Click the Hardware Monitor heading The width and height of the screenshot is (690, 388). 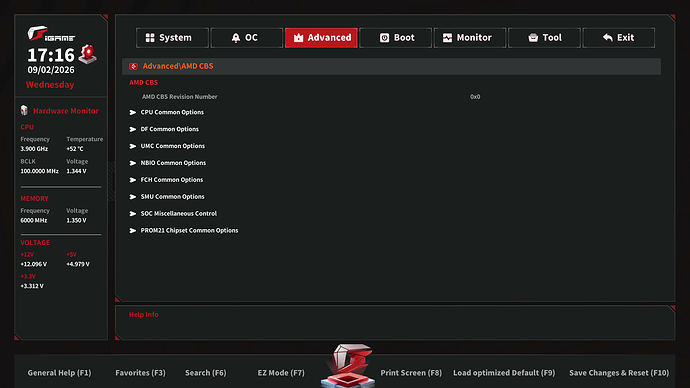tap(66, 111)
